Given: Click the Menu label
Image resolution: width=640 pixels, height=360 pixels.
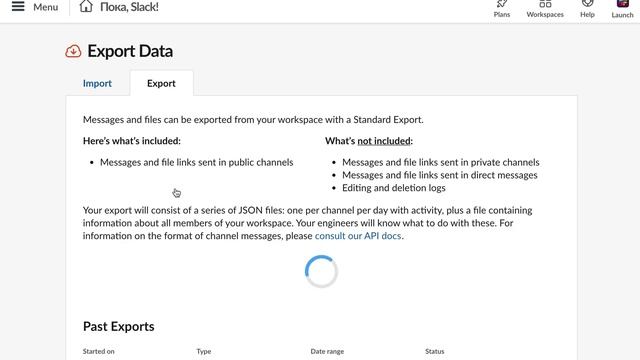Looking at the screenshot, I should click(46, 7).
